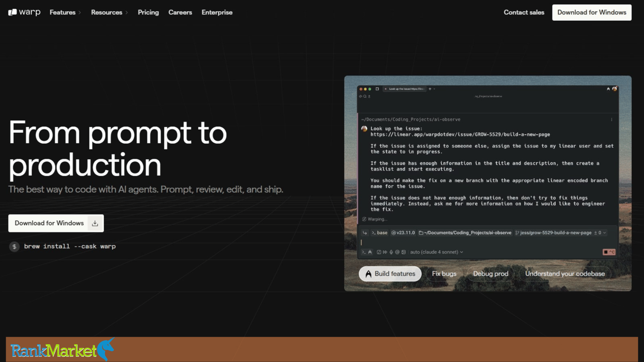Click the ~/Documents/Coding_Projects/ai-observe folder chip
This screenshot has height=362, width=644.
[x=465, y=233]
